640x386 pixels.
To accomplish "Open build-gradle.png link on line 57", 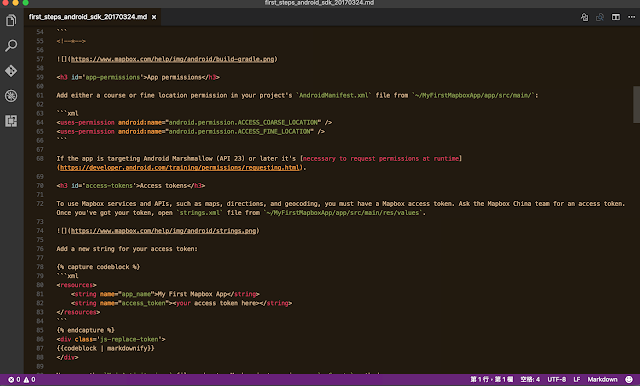I will 173,59.
